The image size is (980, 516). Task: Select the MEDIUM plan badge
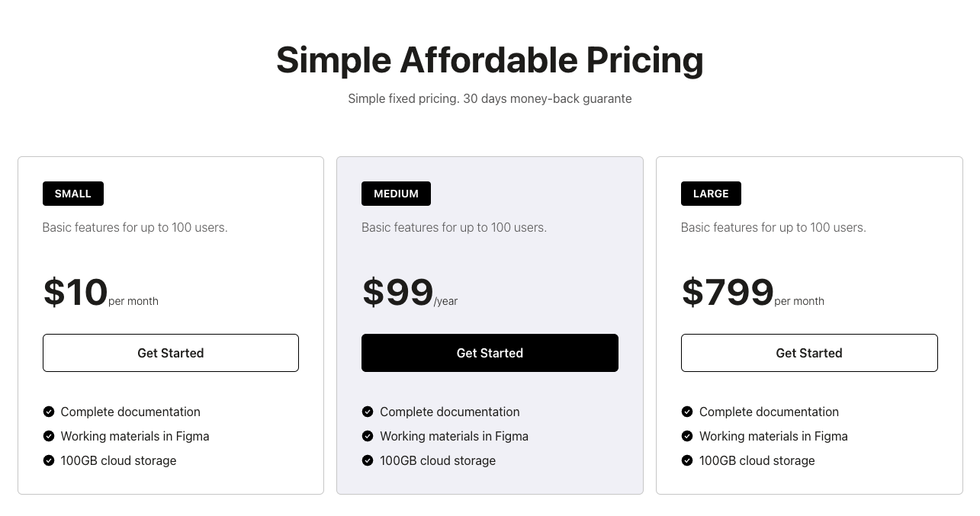(x=396, y=194)
